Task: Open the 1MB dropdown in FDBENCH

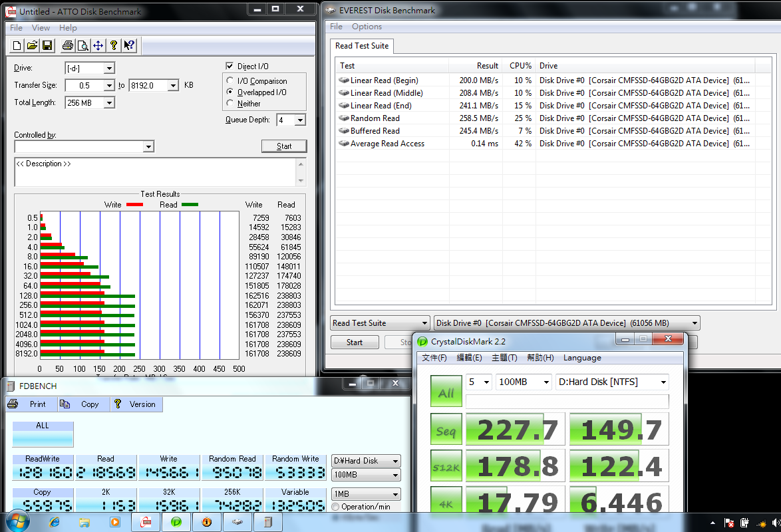Action: click(x=366, y=494)
